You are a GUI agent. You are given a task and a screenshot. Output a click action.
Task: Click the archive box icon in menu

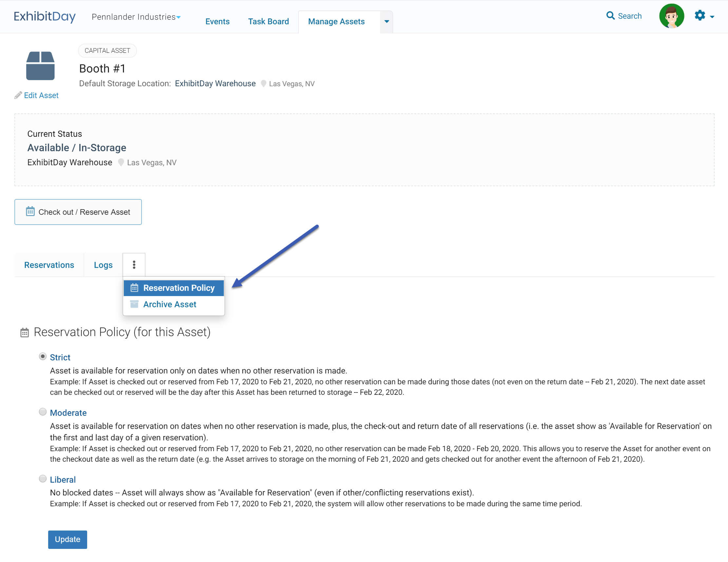click(134, 304)
